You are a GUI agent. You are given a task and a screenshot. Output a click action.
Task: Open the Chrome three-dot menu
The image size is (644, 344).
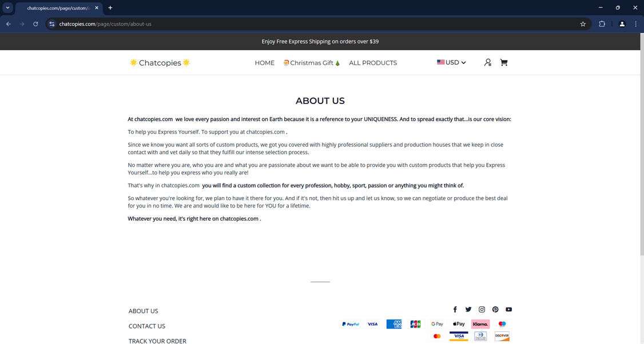tap(635, 24)
